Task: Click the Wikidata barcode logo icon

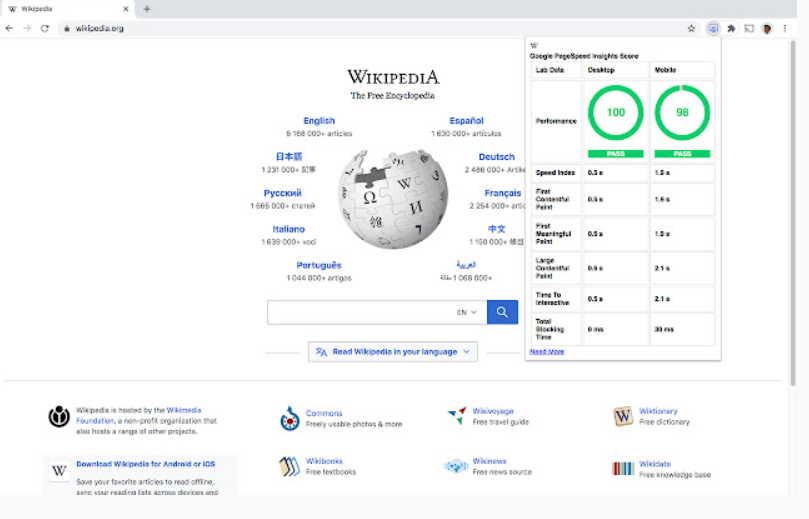Action: [x=623, y=468]
